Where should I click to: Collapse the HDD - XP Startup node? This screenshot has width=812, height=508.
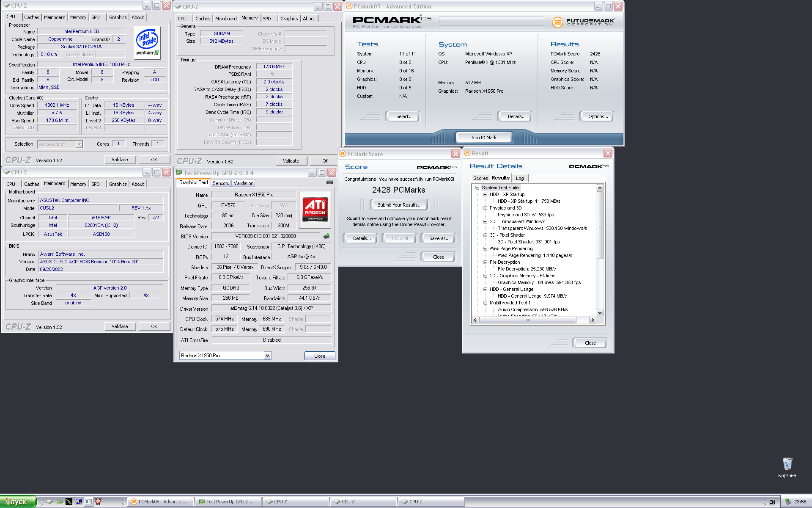point(485,194)
